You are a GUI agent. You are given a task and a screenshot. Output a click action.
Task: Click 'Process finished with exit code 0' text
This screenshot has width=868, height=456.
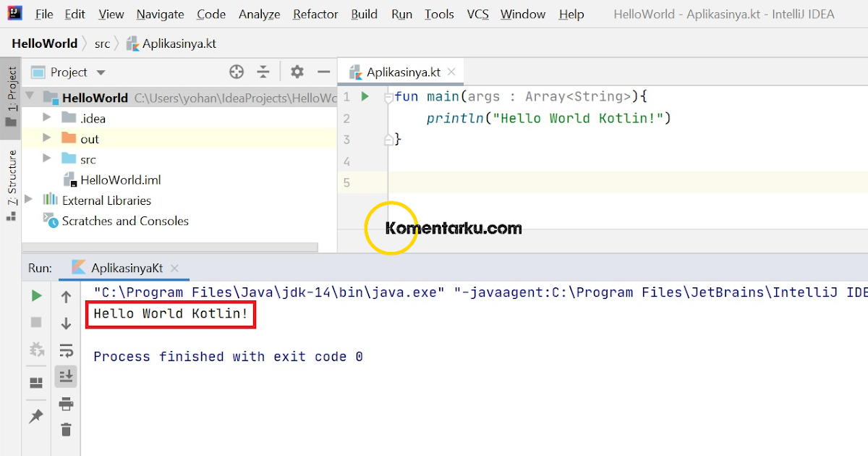click(228, 357)
